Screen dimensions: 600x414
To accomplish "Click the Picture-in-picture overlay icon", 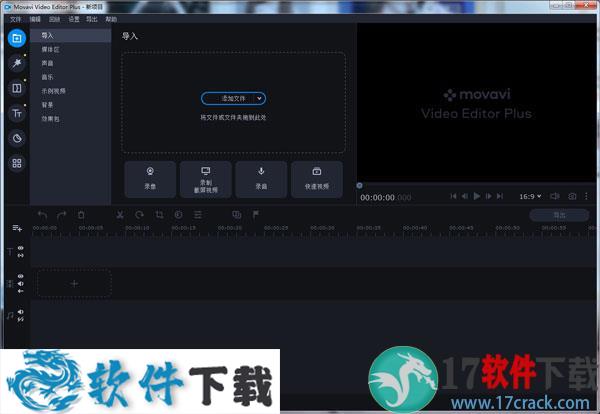I will [x=237, y=215].
